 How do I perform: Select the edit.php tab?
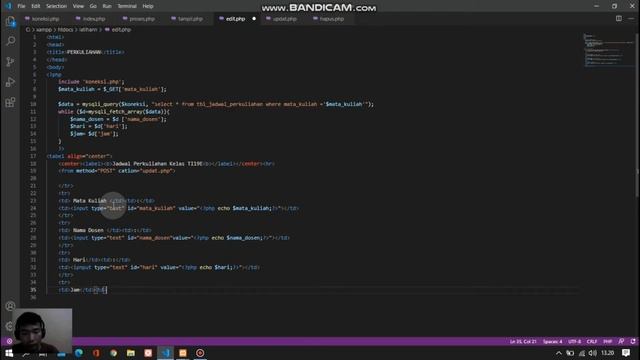tap(235, 19)
